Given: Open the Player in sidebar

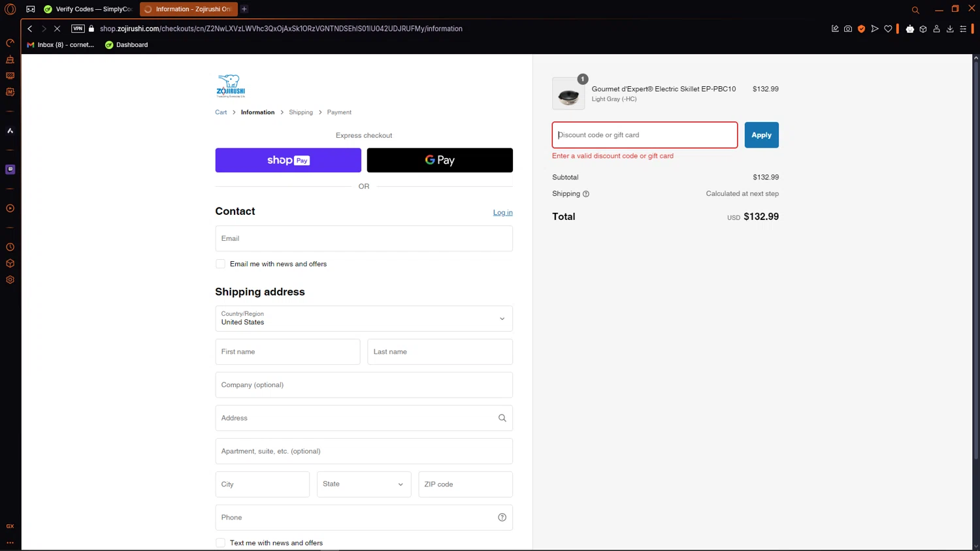Looking at the screenshot, I should [10, 208].
